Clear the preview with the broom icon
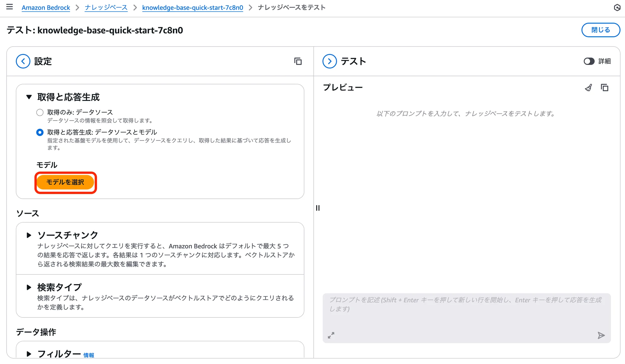This screenshot has height=364, width=625. coord(589,88)
